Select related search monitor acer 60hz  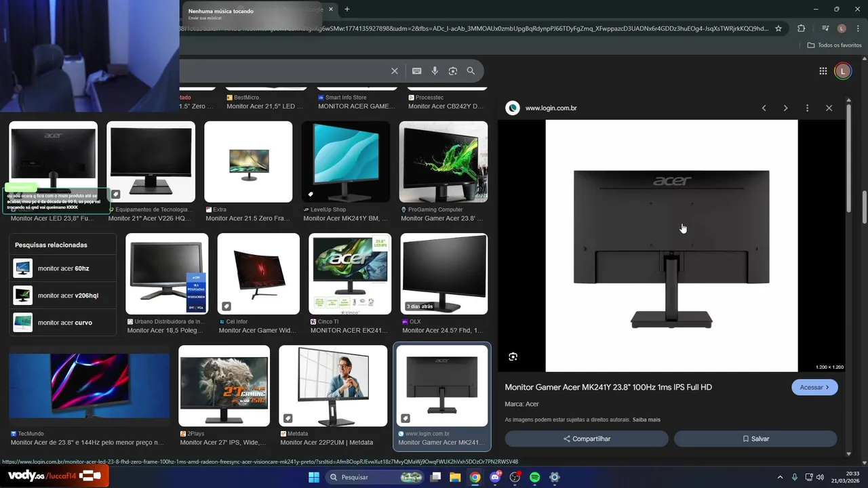63,268
